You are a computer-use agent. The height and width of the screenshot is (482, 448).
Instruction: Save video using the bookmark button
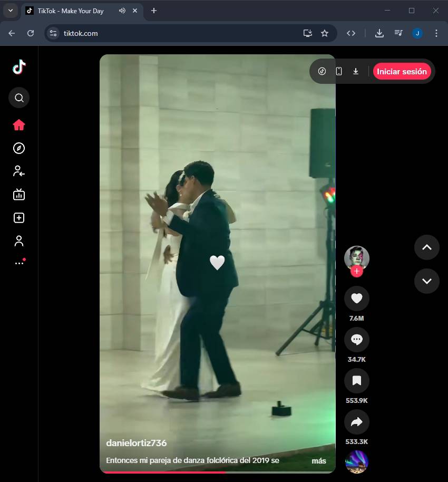(356, 381)
